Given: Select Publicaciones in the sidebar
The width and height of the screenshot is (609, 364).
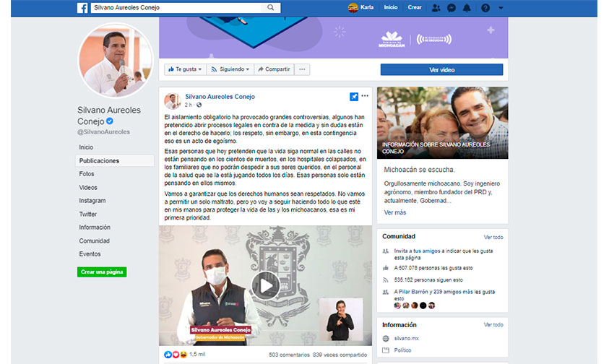Looking at the screenshot, I should coord(99,161).
